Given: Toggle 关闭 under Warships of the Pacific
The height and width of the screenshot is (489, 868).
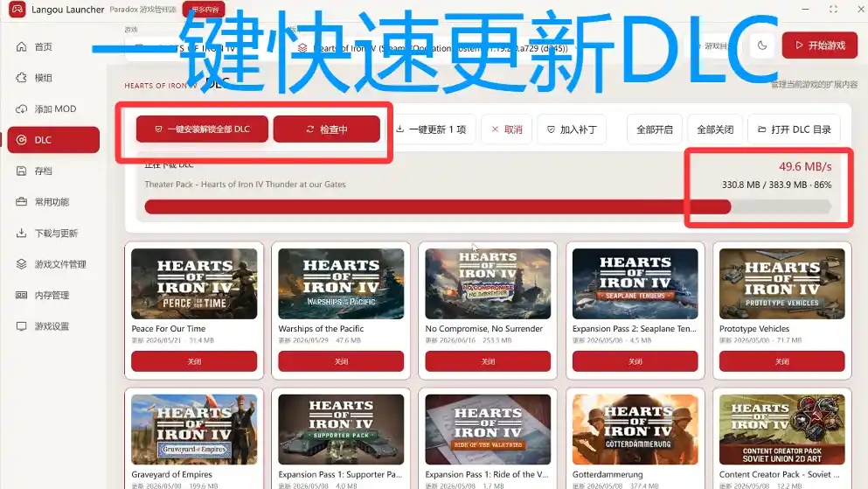Looking at the screenshot, I should click(341, 361).
